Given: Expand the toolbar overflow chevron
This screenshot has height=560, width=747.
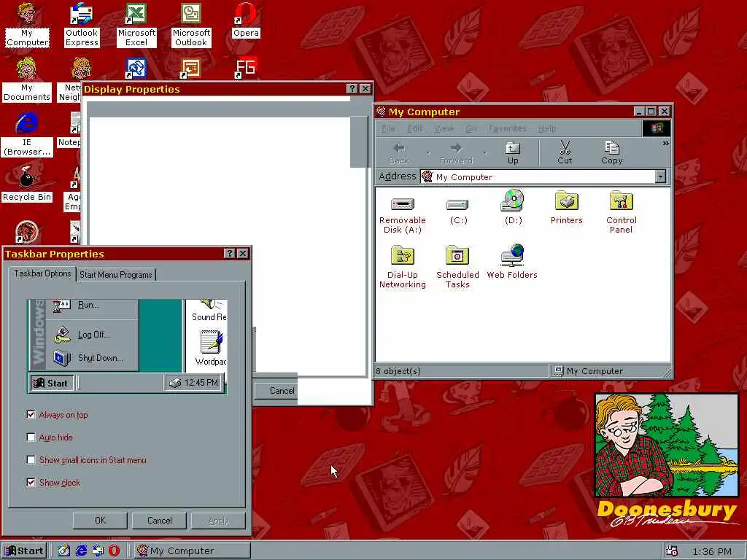Looking at the screenshot, I should tap(665, 143).
